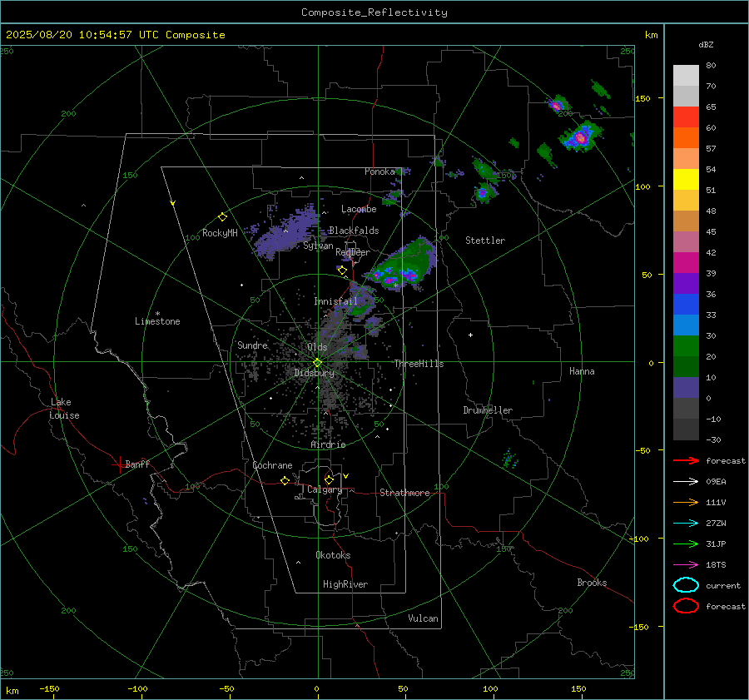Click the ThreeHills town label
This screenshot has width=749, height=700.
coord(419,364)
